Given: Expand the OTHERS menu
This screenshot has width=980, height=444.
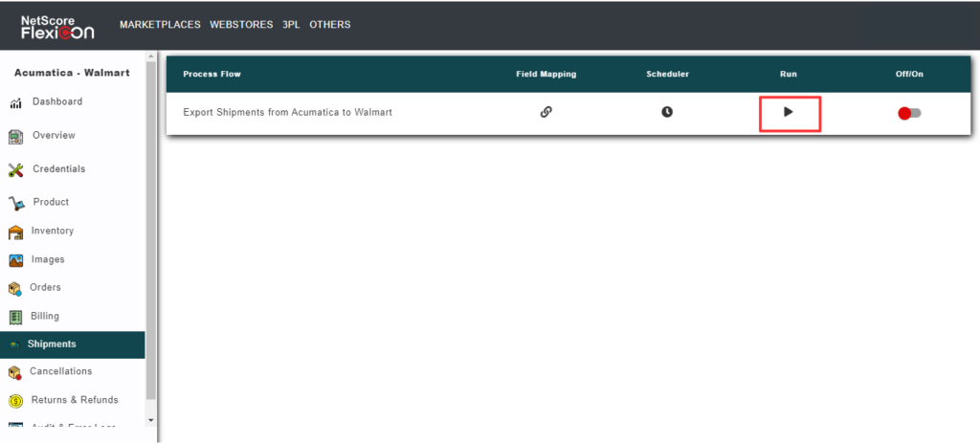Looking at the screenshot, I should click(x=330, y=25).
